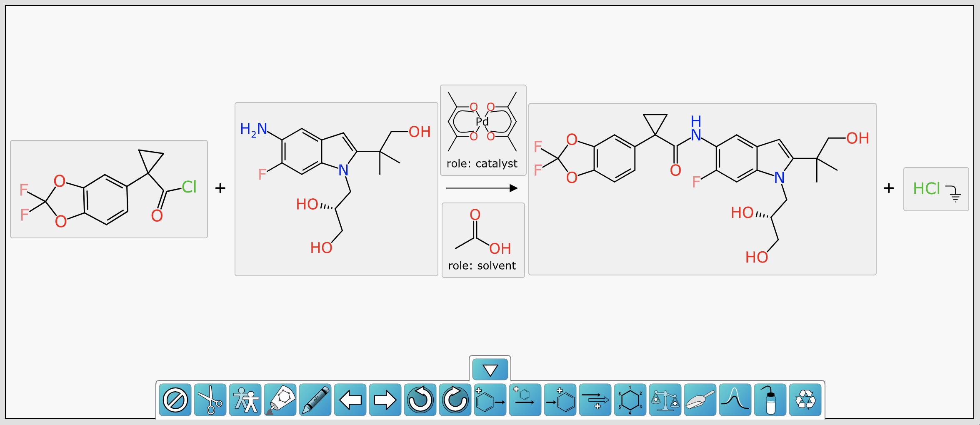
Task: Click the copy (paper dolls) icon
Action: (245, 400)
